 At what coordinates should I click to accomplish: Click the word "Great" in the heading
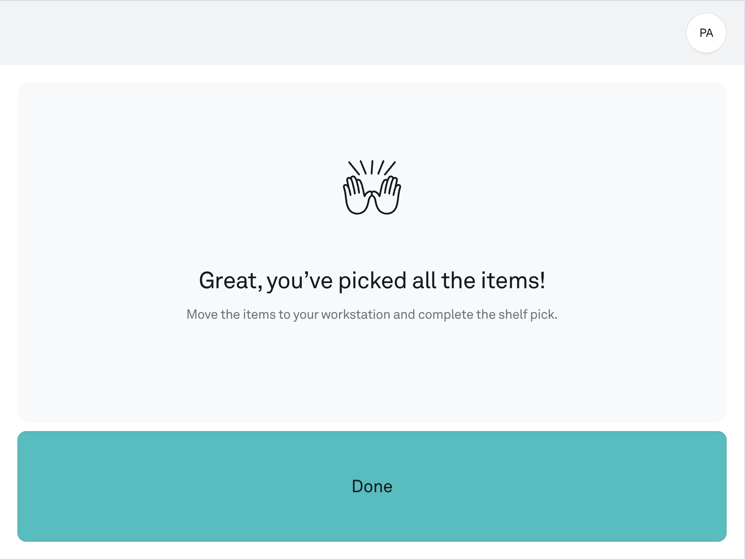[x=227, y=281]
